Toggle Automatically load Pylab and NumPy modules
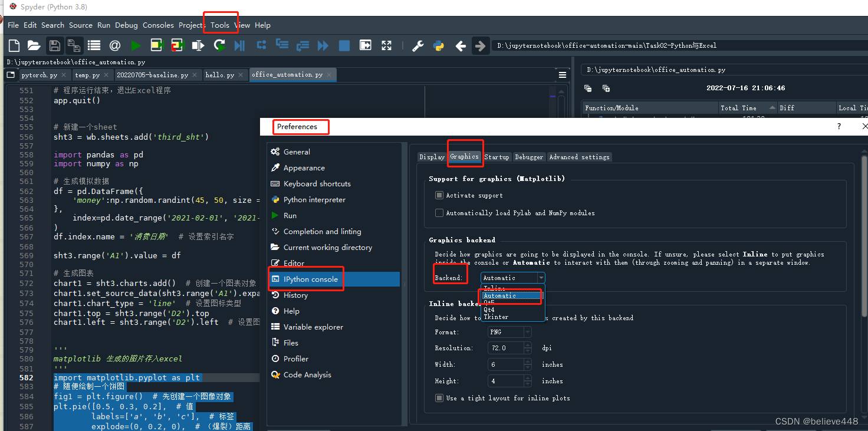This screenshot has width=868, height=431. (x=439, y=213)
